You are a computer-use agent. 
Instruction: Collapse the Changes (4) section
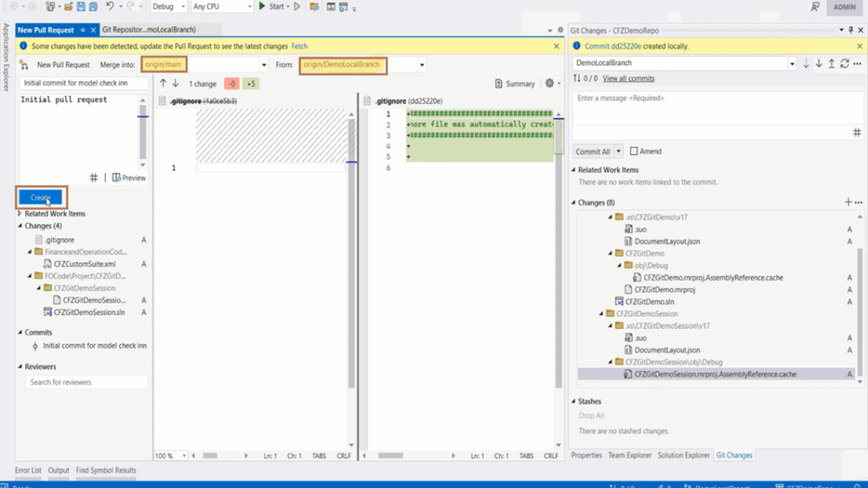20,225
